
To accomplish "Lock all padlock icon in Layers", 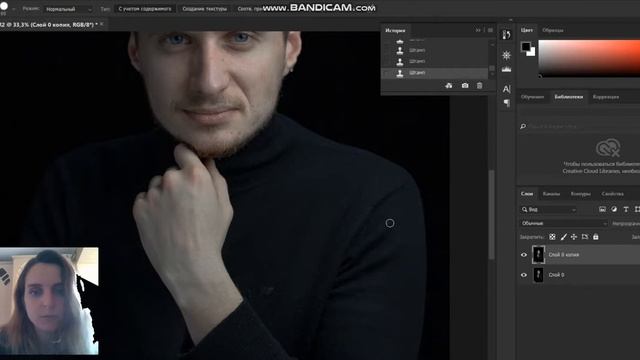I will click(596, 237).
